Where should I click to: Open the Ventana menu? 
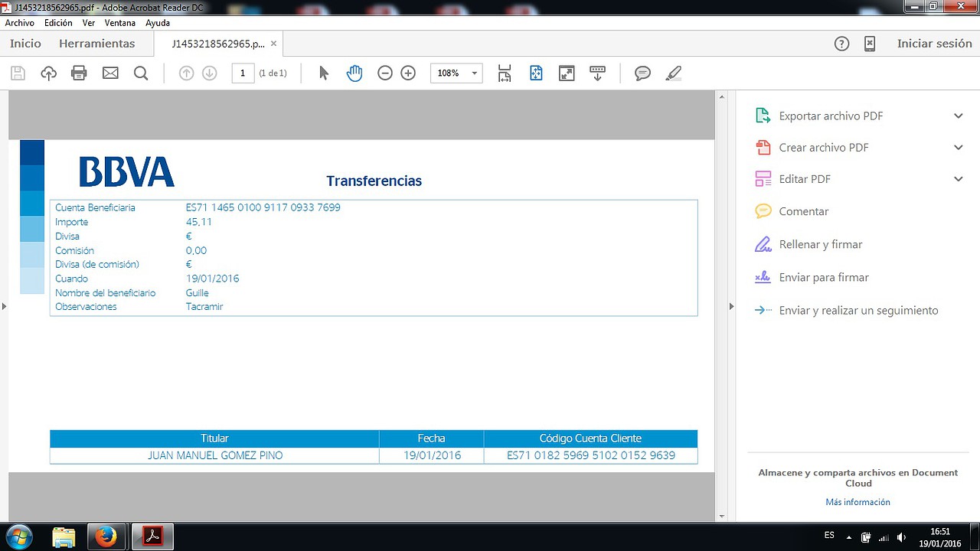click(x=120, y=23)
